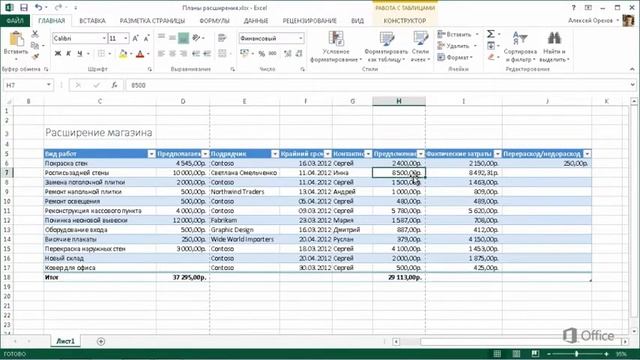
Task: Click the Increase Font Size icon
Action: (x=136, y=38)
